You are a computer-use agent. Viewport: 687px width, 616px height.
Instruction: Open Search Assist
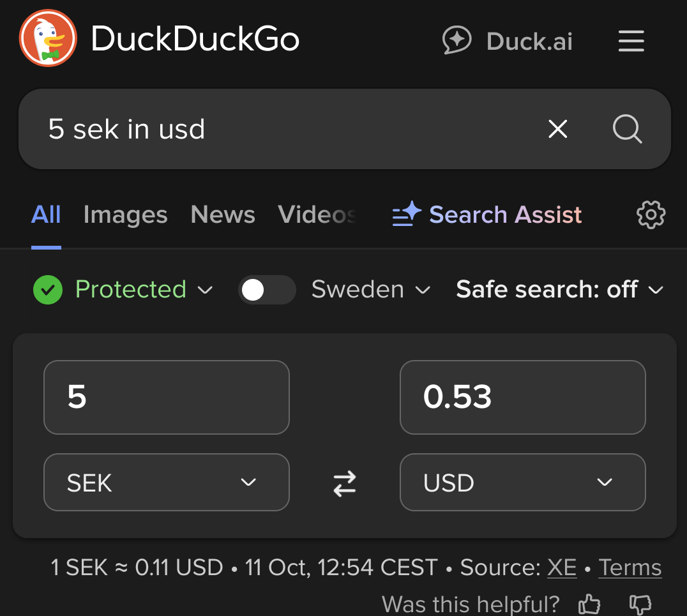coord(487,215)
